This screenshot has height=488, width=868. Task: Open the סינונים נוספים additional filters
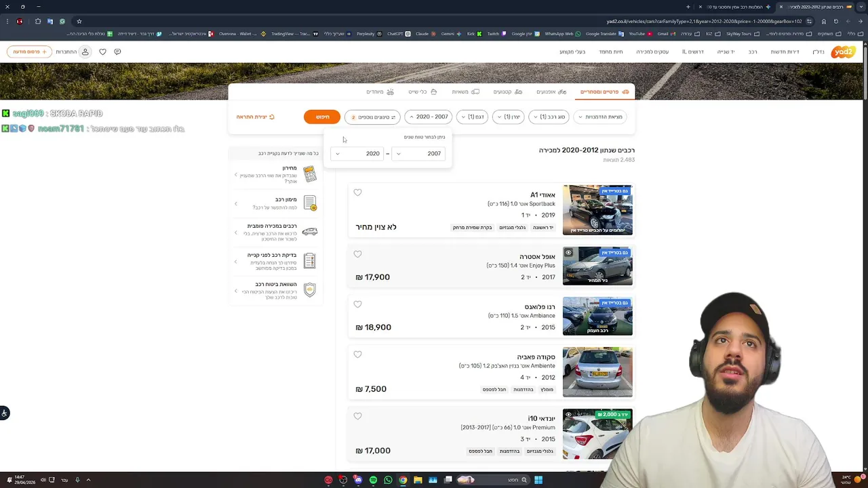click(372, 117)
